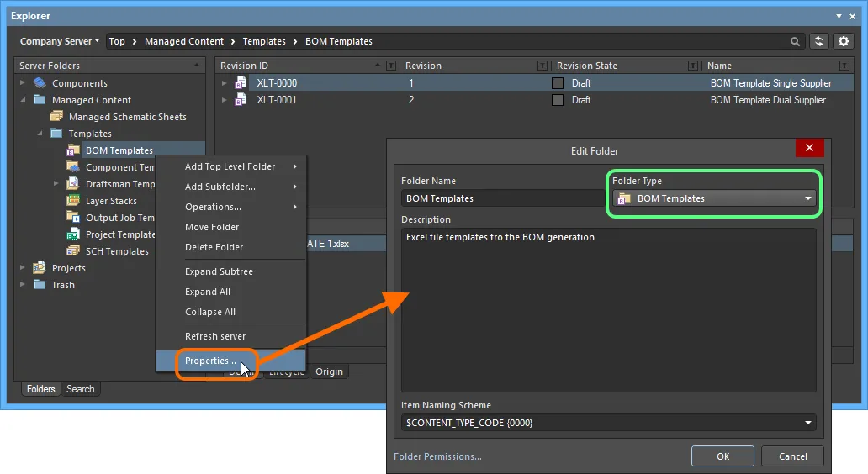The width and height of the screenshot is (868, 474).
Task: Click the Output Job Templates folder icon
Action: point(73,218)
